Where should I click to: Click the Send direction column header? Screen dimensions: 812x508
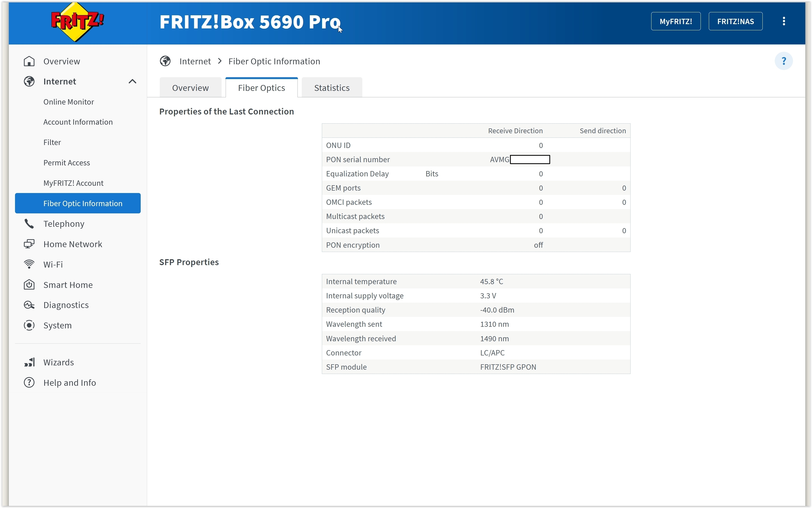coord(603,131)
